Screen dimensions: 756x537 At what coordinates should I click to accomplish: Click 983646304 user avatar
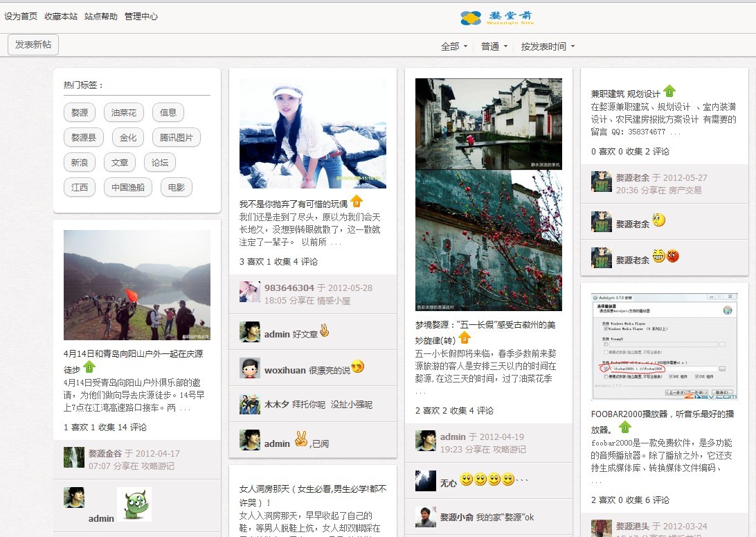click(250, 292)
